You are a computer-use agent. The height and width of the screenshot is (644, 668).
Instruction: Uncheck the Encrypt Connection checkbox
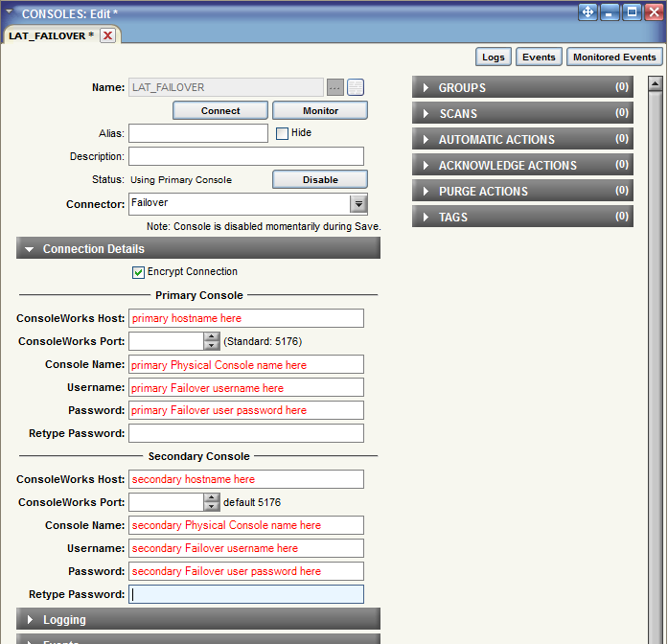[139, 272]
